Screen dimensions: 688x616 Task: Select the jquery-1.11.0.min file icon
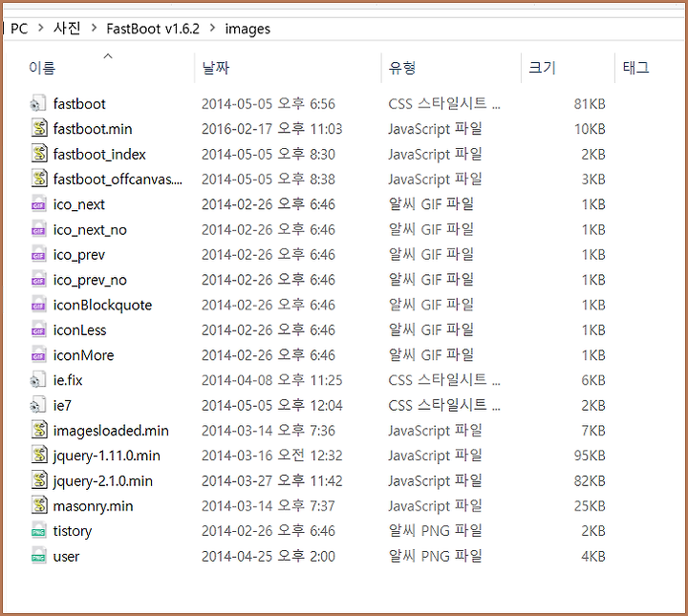pyautogui.click(x=39, y=456)
